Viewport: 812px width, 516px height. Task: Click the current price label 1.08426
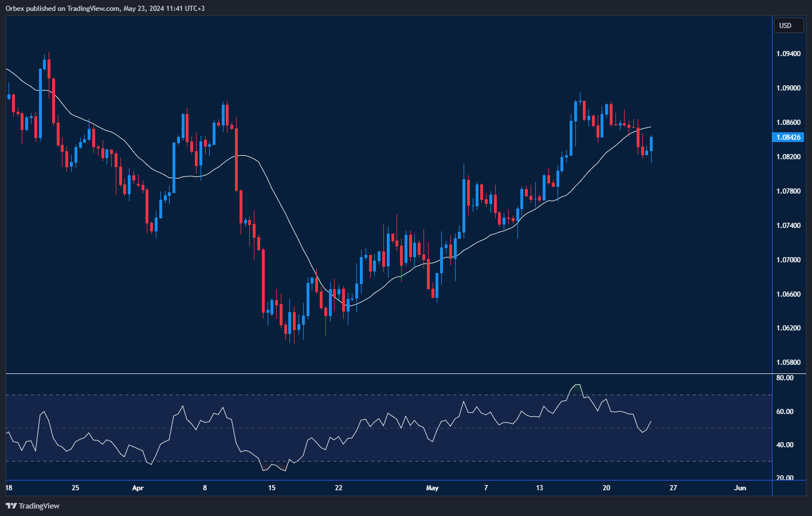(789, 137)
